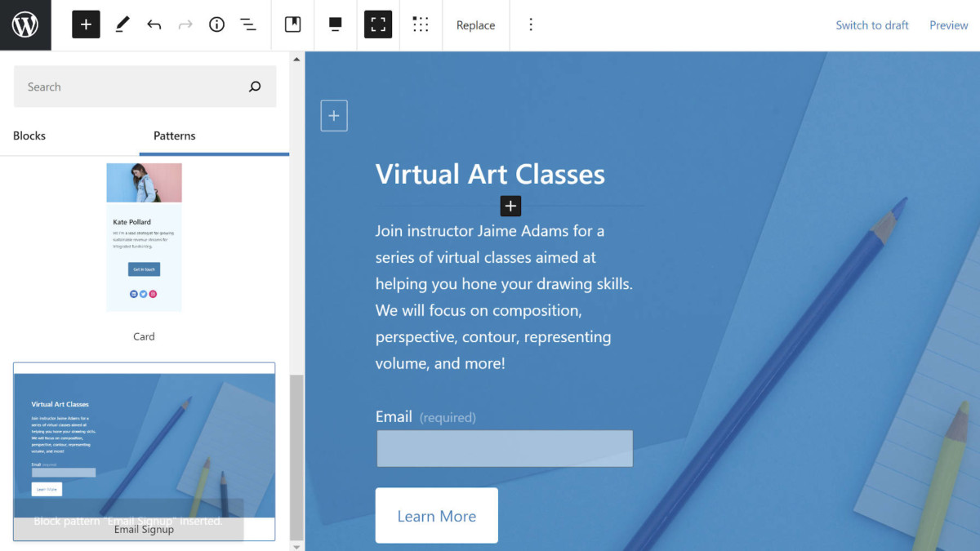Open the List View icon

click(248, 25)
